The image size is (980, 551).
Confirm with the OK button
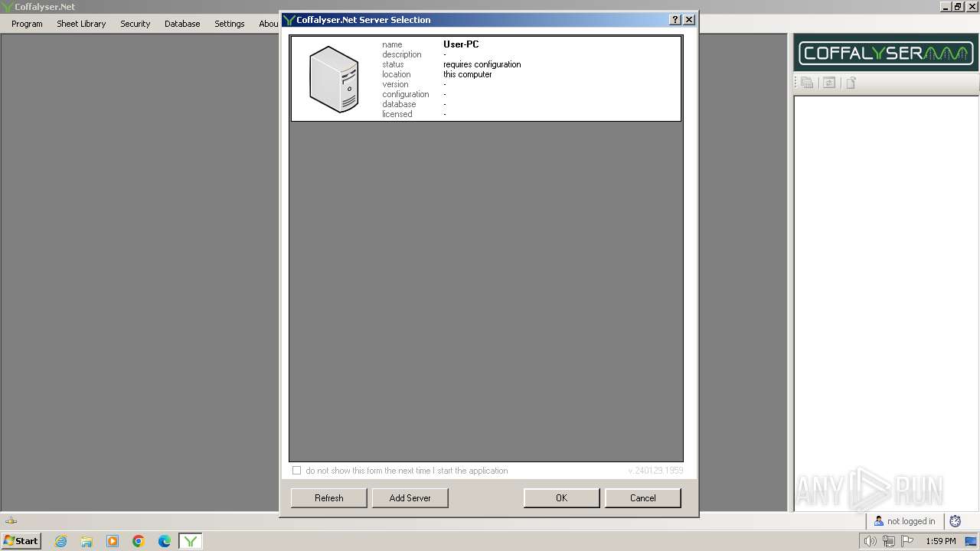click(562, 498)
